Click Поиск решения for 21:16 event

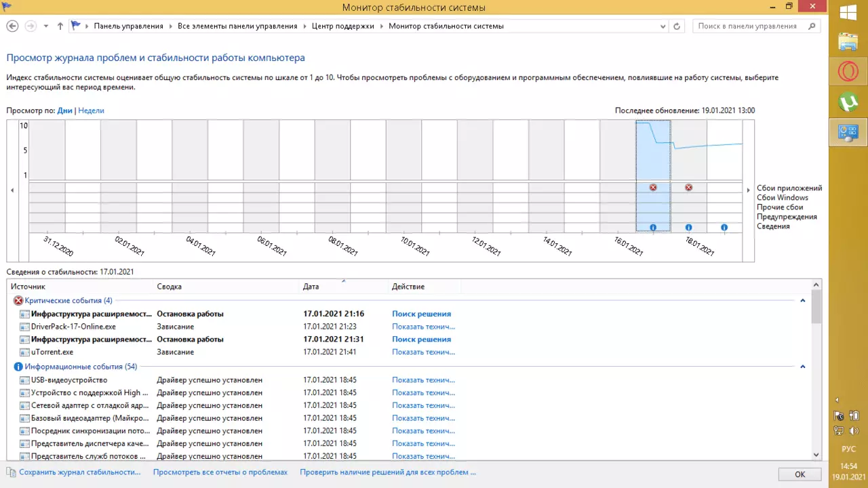click(x=421, y=314)
